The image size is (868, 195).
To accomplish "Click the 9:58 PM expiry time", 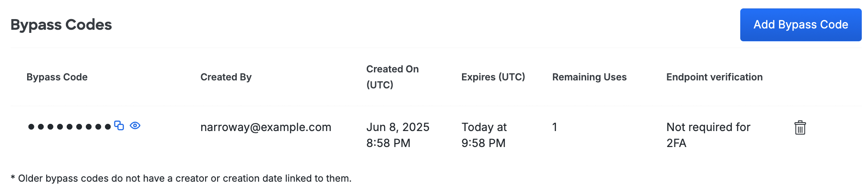I will (x=483, y=143).
